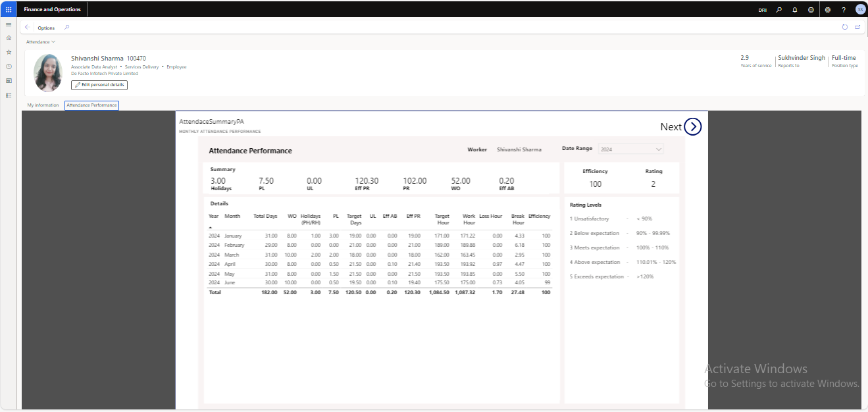This screenshot has height=412, width=868.
Task: Select the Attendance Performance tab
Action: [x=91, y=105]
